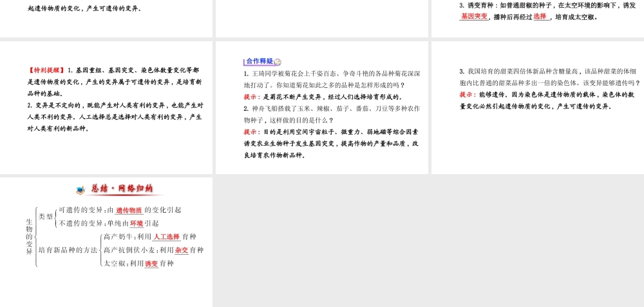The image size is (644, 307).
Task: Click the line starting 太空椒
Action: 139,264
